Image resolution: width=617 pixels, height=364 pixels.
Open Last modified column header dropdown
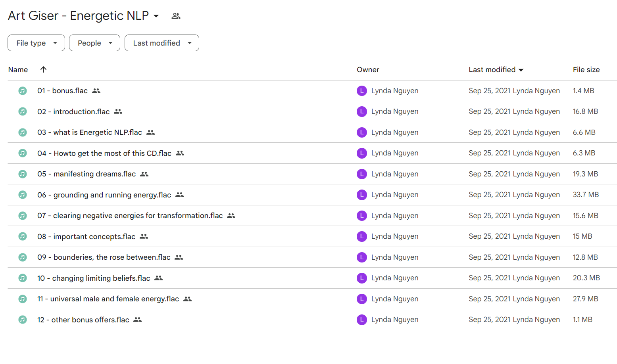521,70
